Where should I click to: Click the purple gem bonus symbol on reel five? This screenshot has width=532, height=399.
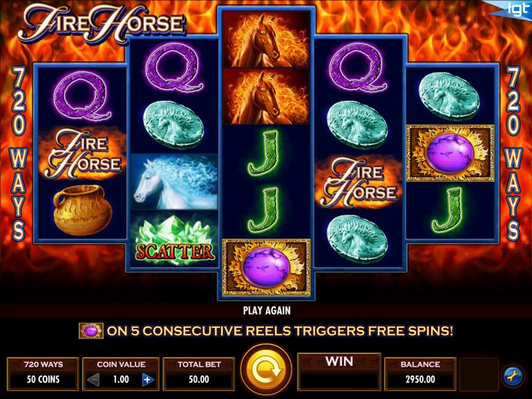(x=450, y=153)
